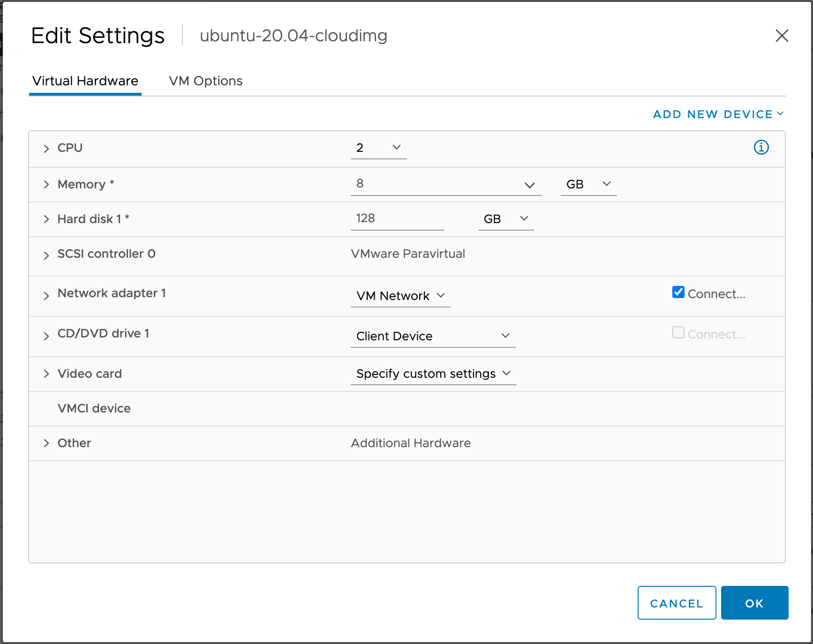813x644 pixels.
Task: Expand the Network adapter 1 settings
Action: [46, 295]
